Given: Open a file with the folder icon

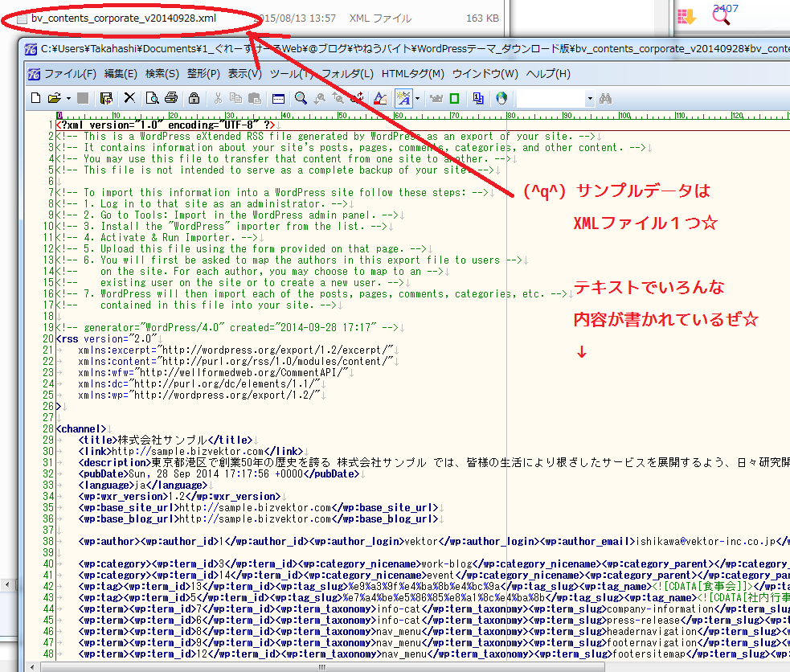Looking at the screenshot, I should click(55, 98).
